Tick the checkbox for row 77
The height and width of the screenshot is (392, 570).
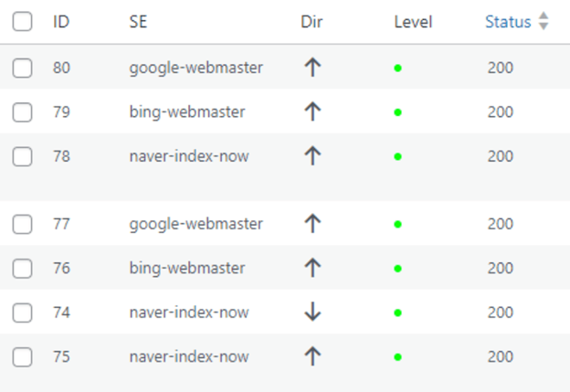22,224
